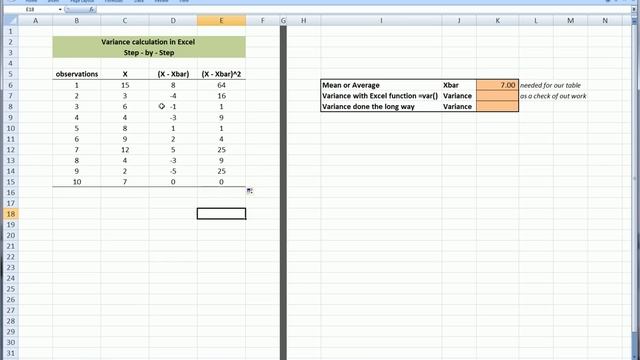
Task: Click 'Variance with Excel function =var()' cell
Action: [381, 96]
